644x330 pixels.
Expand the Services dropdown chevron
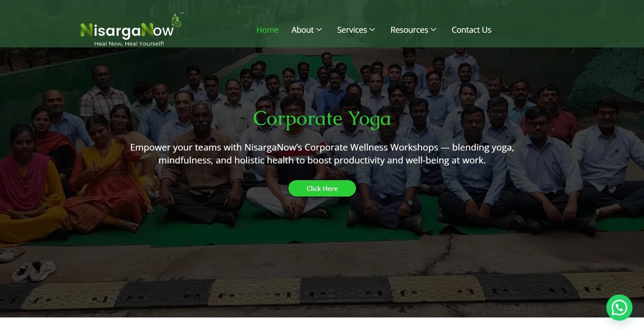372,30
